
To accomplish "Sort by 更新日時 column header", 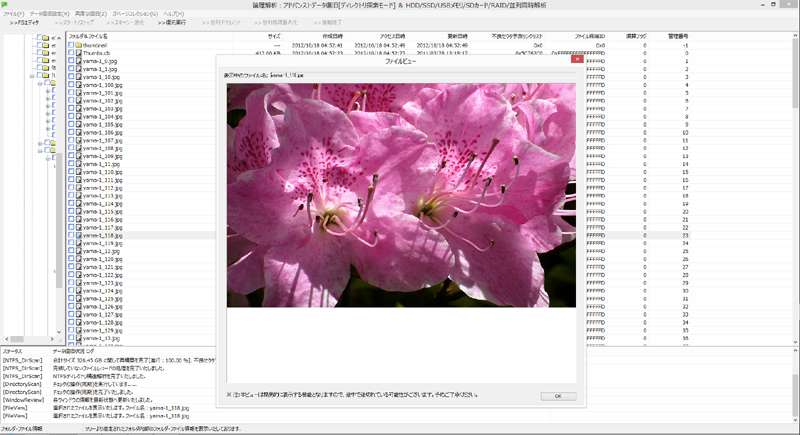I will (x=437, y=36).
